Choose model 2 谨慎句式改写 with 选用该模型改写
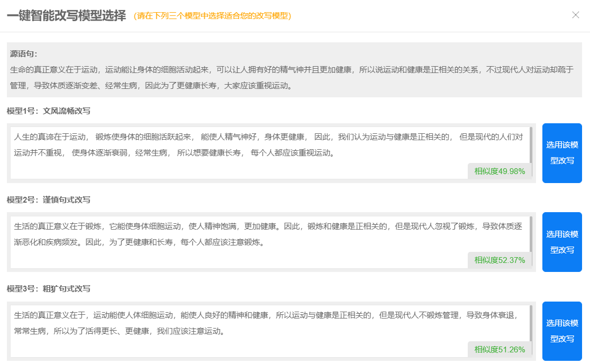Image resolution: width=590 pixels, height=364 pixels. (562, 242)
